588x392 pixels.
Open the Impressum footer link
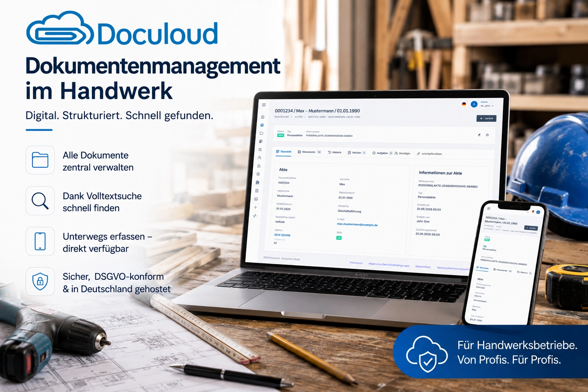(356, 263)
